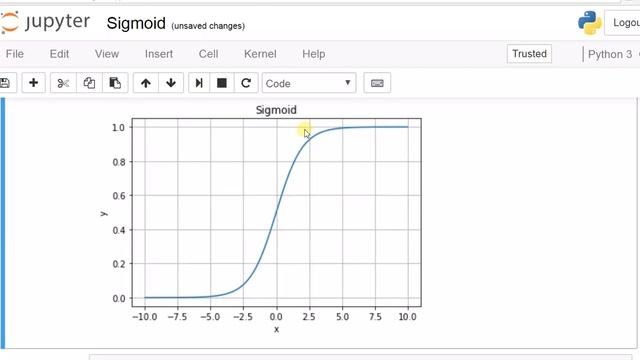Save the notebook with the floppy disk icon
The image size is (640, 360).
tap(5, 83)
